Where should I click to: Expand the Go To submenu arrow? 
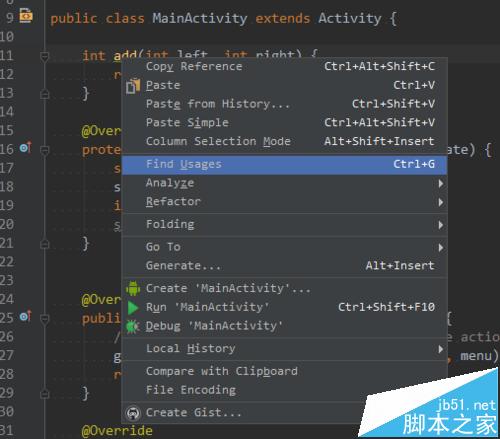[x=441, y=247]
